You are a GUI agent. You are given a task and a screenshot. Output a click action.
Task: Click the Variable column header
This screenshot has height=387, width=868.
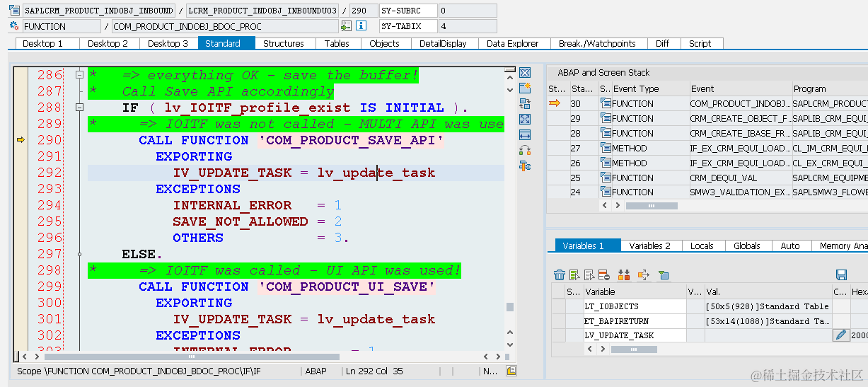(x=635, y=291)
